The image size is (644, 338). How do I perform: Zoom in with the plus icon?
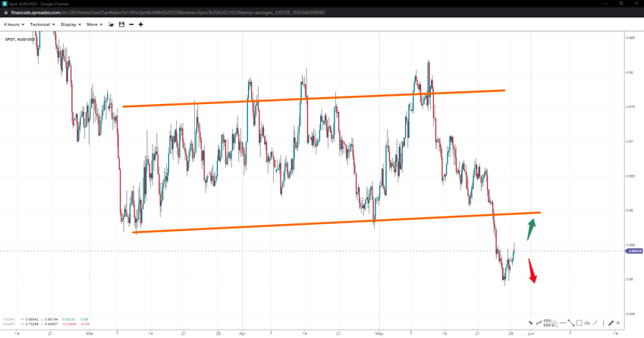140,24
